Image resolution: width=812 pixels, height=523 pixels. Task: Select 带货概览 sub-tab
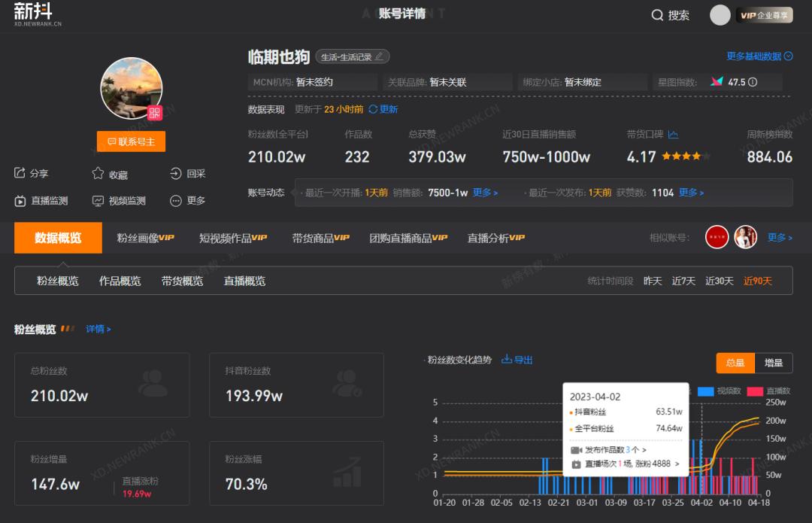(182, 281)
